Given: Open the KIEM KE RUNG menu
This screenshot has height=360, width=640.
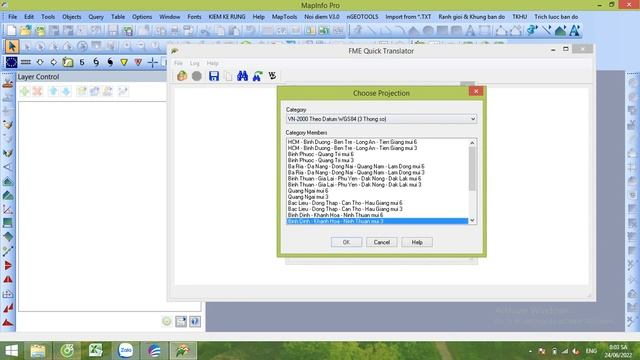Looking at the screenshot, I should click(x=227, y=17).
